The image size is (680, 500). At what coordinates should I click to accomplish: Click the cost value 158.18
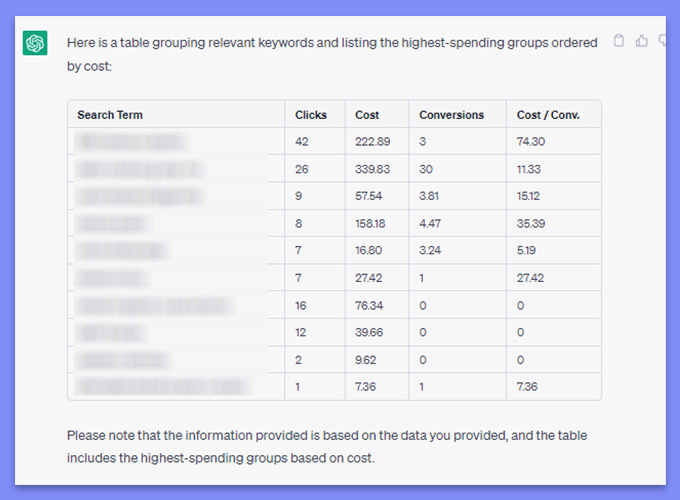370,224
